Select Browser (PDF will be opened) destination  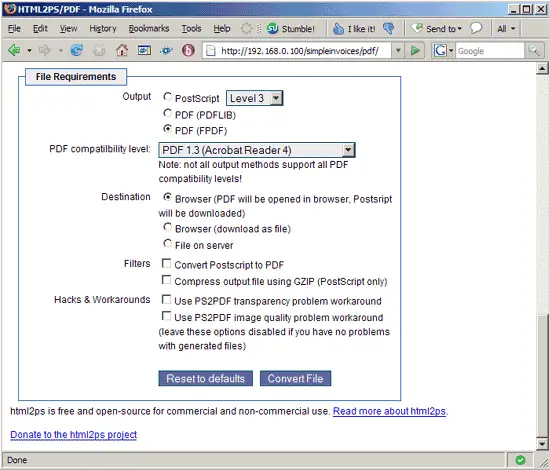click(x=168, y=197)
